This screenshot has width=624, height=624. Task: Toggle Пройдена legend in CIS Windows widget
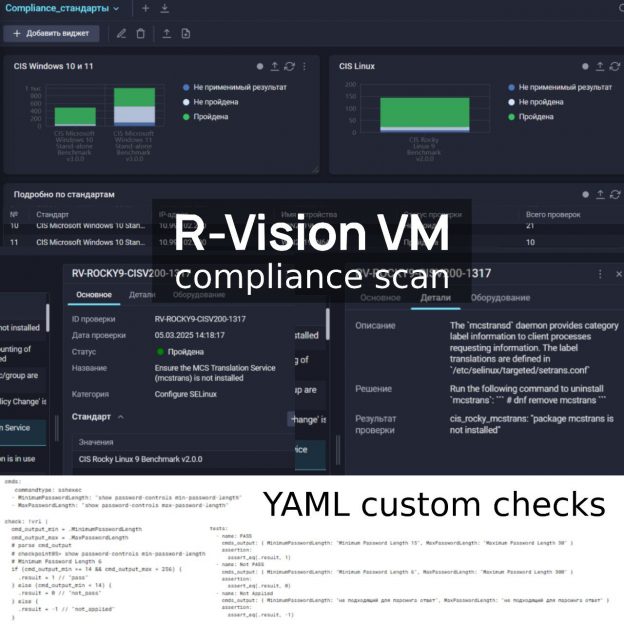coord(205,117)
